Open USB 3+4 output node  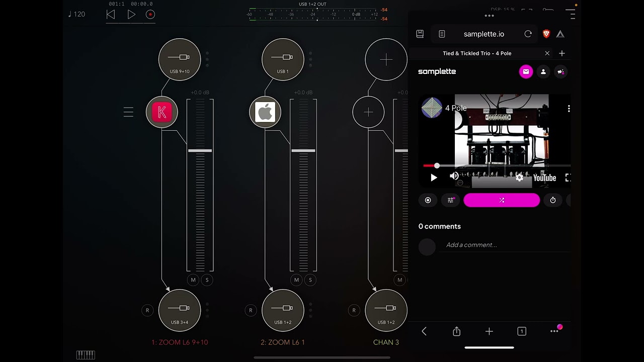(x=180, y=310)
